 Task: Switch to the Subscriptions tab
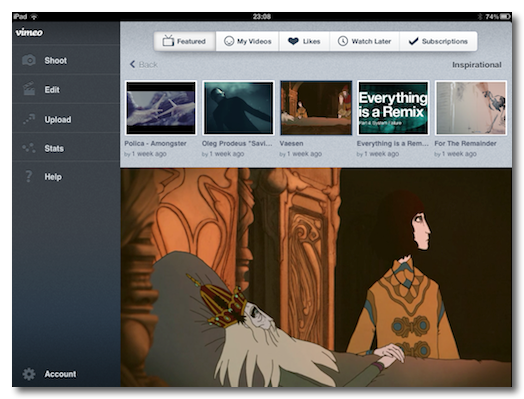[438, 41]
